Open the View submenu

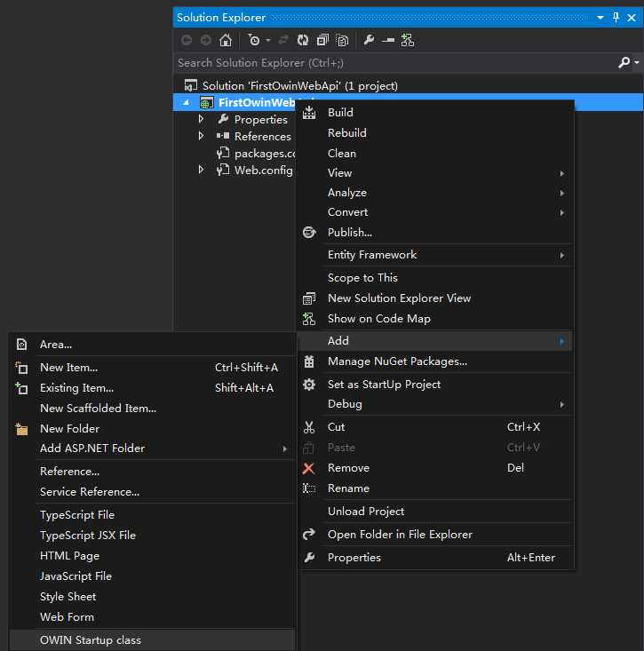(435, 172)
